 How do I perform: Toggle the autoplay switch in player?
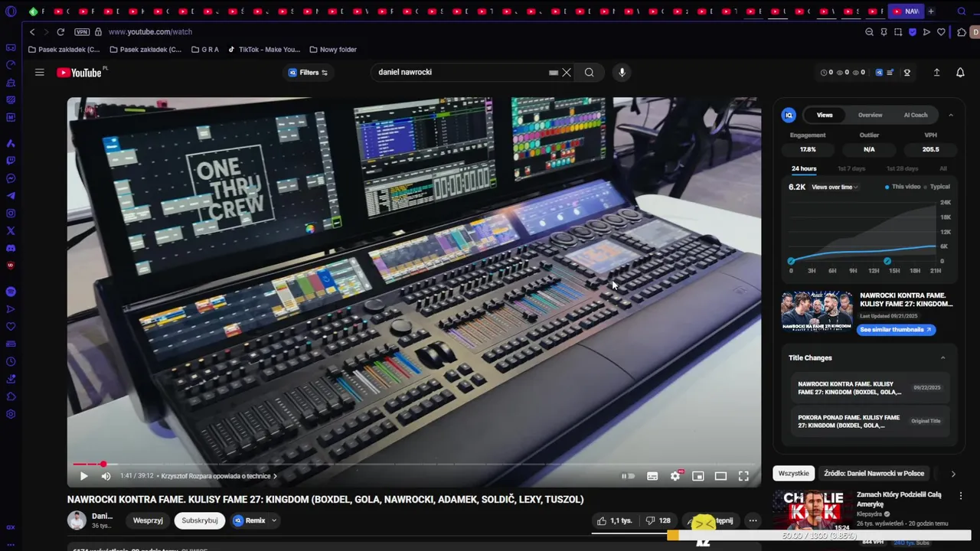pos(628,476)
